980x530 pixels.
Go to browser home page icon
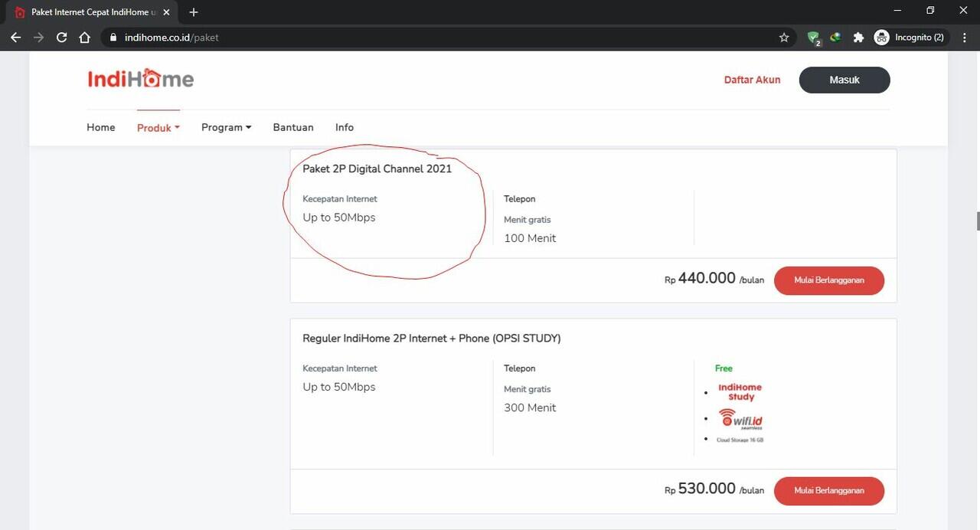coord(85,37)
